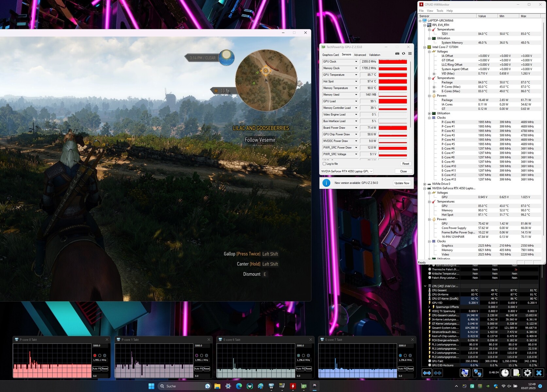This screenshot has width=547, height=392.
Task: Open the Tools menu in HWMonitor
Action: coord(440,11)
